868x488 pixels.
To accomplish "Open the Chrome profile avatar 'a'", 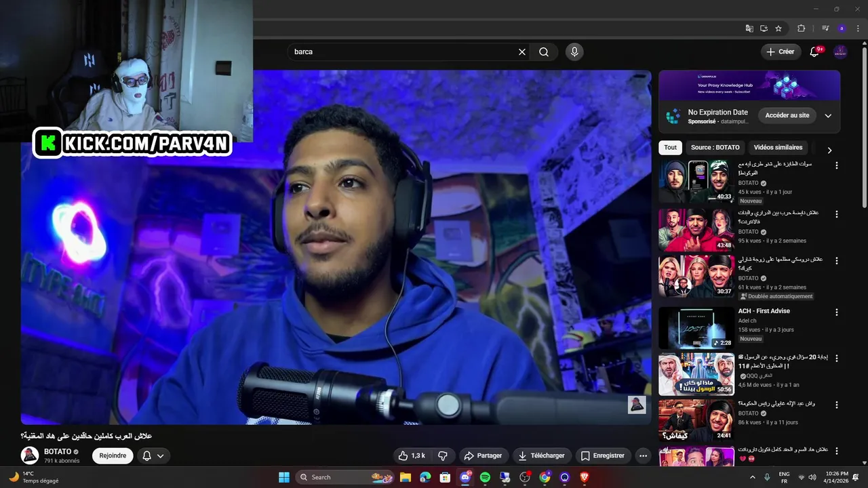I will click(842, 28).
